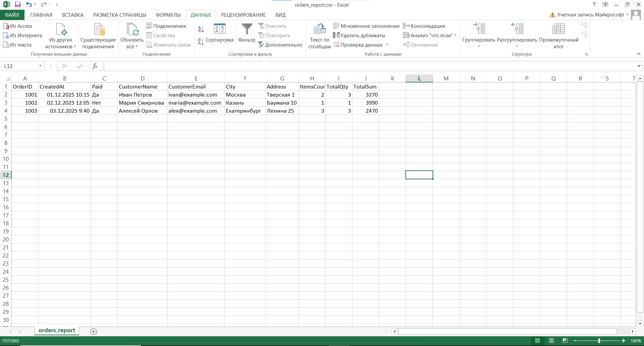Image resolution: width=644 pixels, height=346 pixels.
Task: Run Flash Fill (Мгновенное заполнение)
Action: click(x=366, y=26)
